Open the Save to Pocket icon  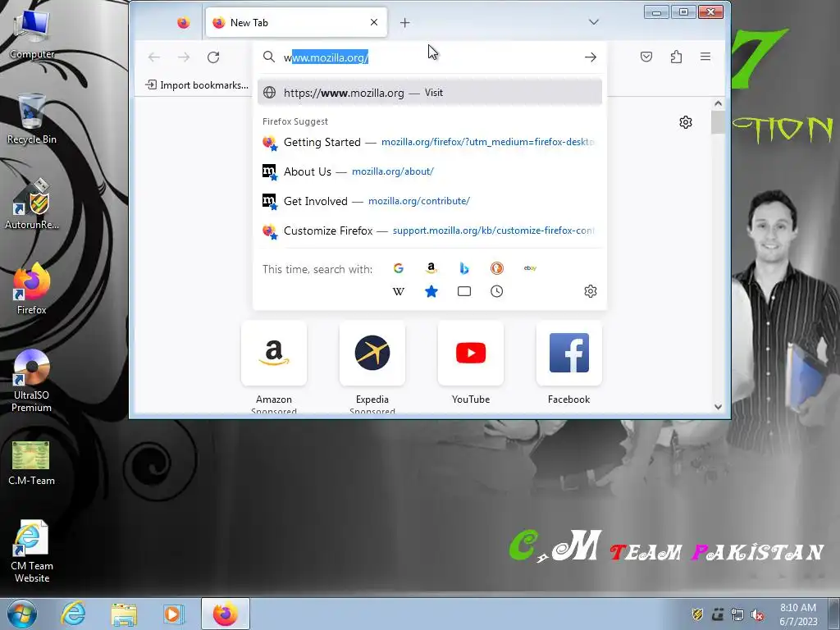tap(646, 57)
